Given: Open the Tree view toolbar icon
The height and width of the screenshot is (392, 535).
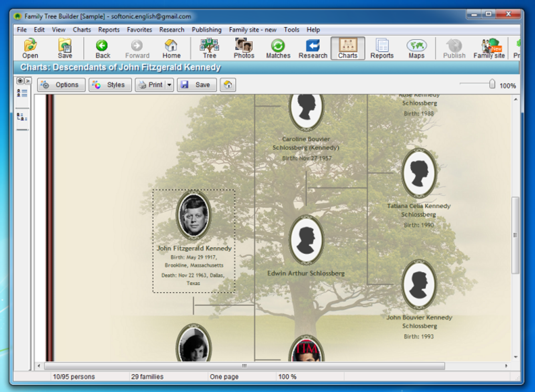Looking at the screenshot, I should tap(209, 48).
